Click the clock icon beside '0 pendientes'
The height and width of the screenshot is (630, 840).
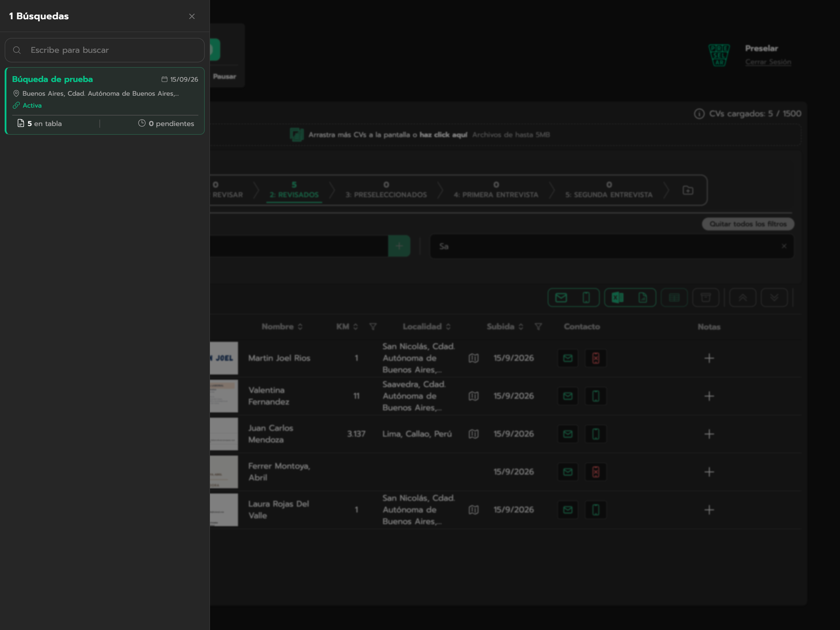pos(142,123)
